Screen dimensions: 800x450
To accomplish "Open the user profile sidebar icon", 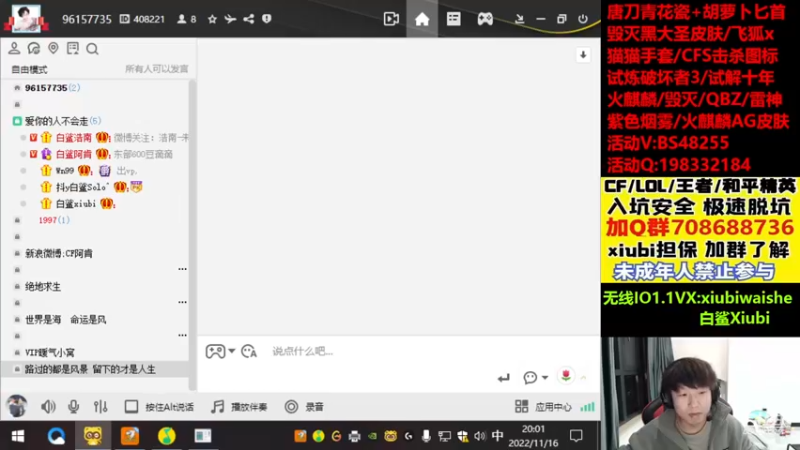I will pyautogui.click(x=14, y=48).
